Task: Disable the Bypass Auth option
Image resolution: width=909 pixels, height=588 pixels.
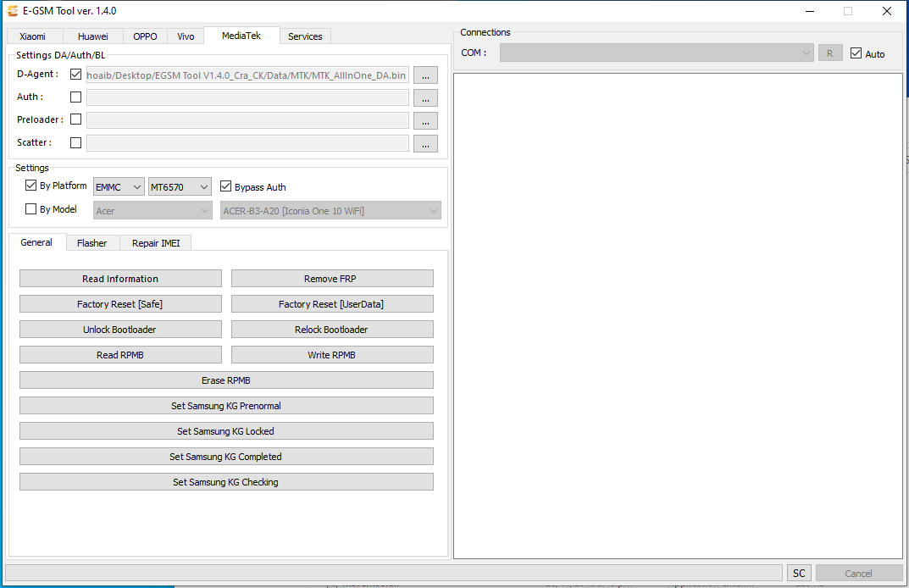Action: pyautogui.click(x=225, y=186)
